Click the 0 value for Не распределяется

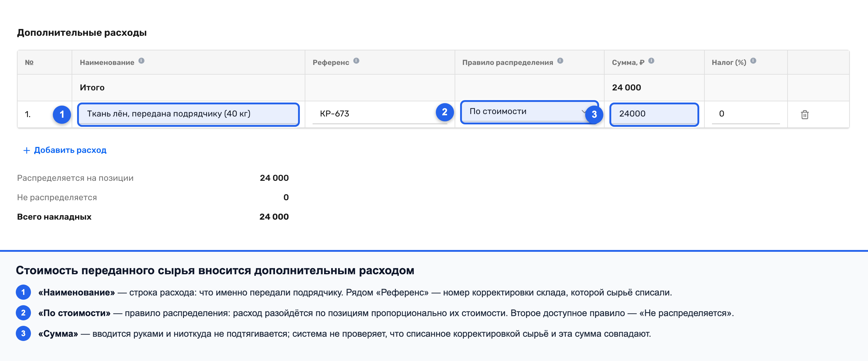pyautogui.click(x=286, y=197)
